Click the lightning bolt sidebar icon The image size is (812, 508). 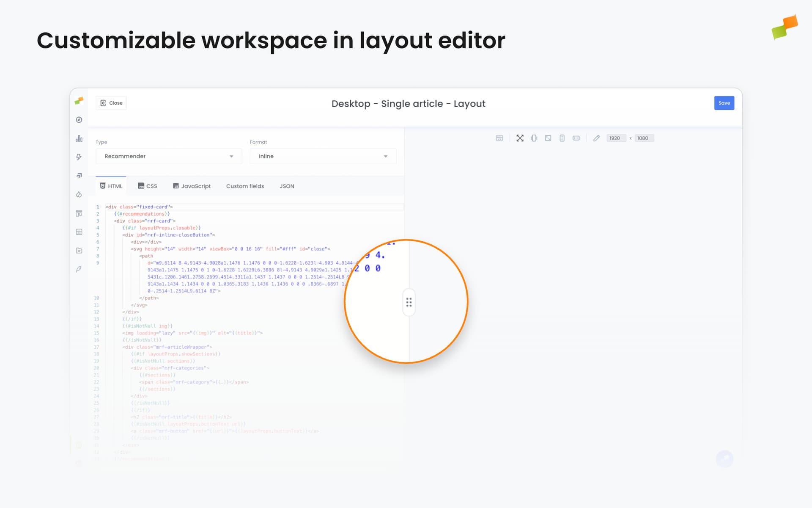(x=79, y=157)
